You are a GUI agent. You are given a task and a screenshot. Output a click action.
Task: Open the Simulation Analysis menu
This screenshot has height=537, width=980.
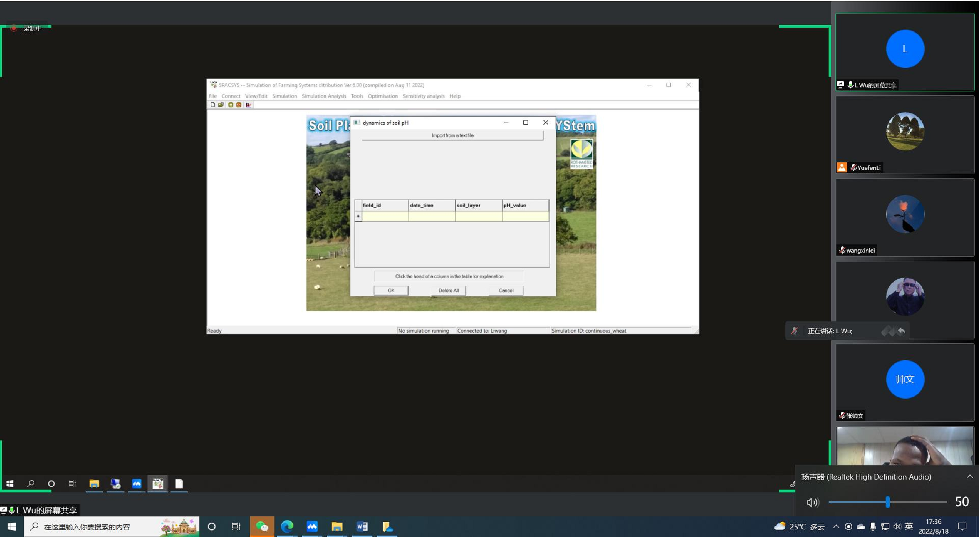(x=324, y=96)
